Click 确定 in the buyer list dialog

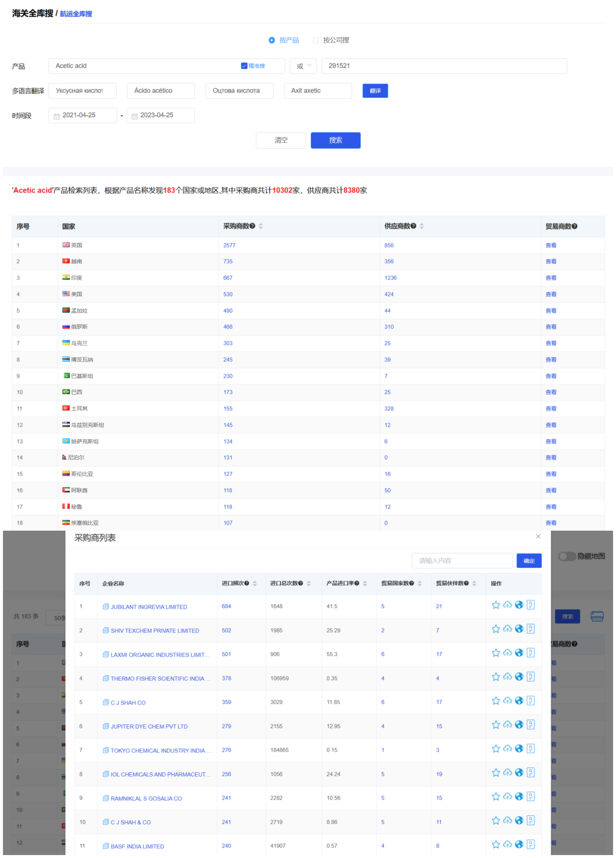[529, 561]
